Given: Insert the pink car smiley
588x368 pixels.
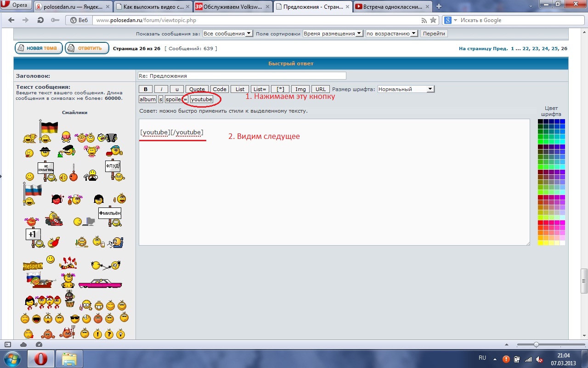Looking at the screenshot, I should tap(100, 283).
